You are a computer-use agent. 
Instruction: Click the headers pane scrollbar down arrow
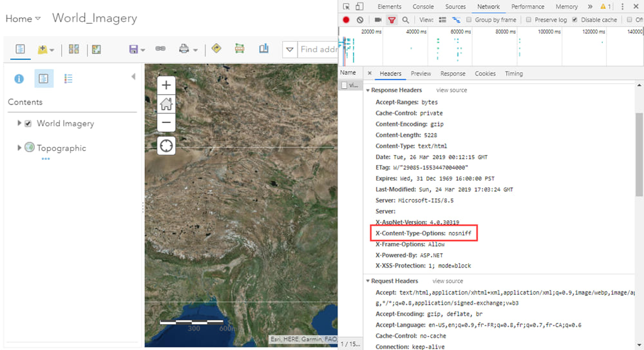click(639, 345)
